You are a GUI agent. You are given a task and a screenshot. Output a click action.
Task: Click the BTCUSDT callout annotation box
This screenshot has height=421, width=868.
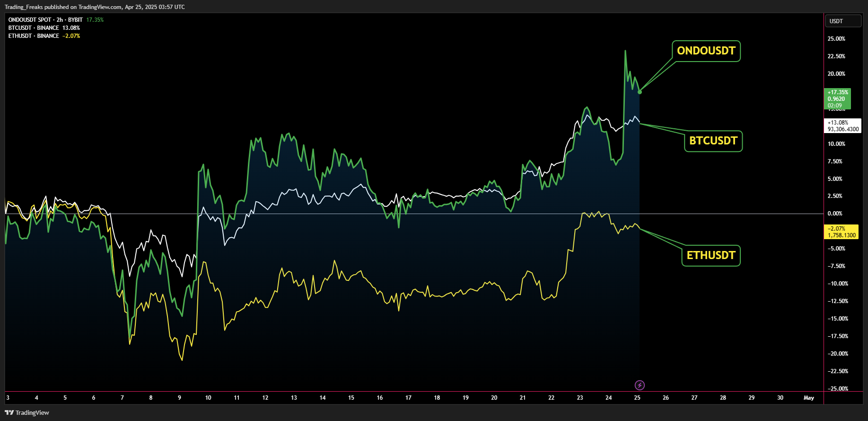click(713, 141)
